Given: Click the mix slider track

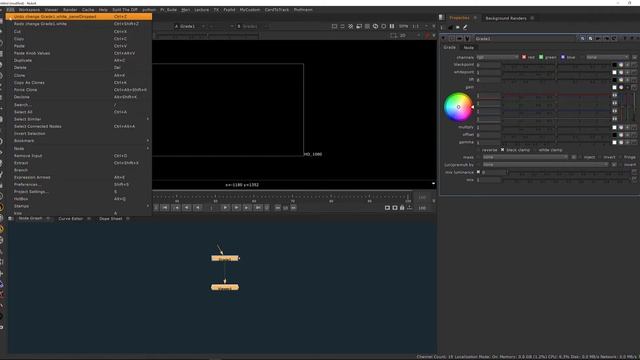Looking at the screenshot, I should (566, 180).
